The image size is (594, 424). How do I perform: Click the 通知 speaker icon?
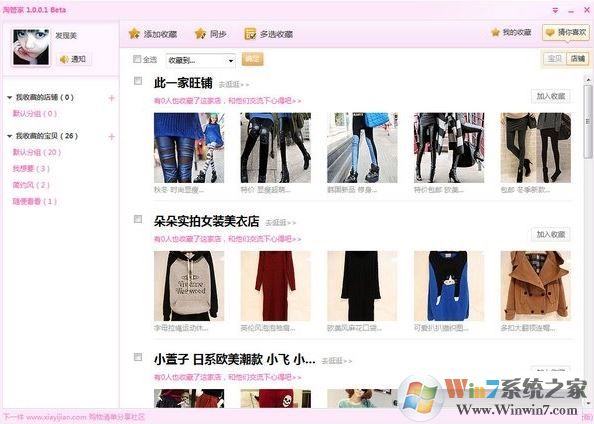click(x=64, y=59)
